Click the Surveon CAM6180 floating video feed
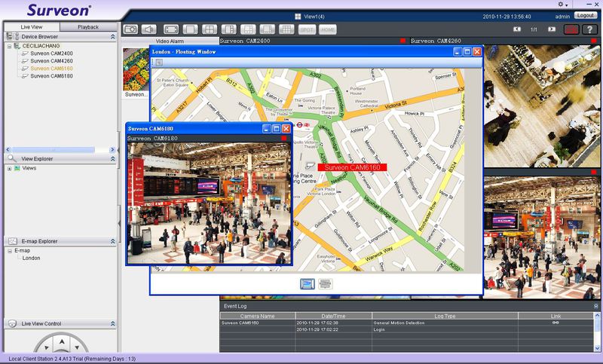Viewport: 603px width, 364px height. (x=209, y=203)
